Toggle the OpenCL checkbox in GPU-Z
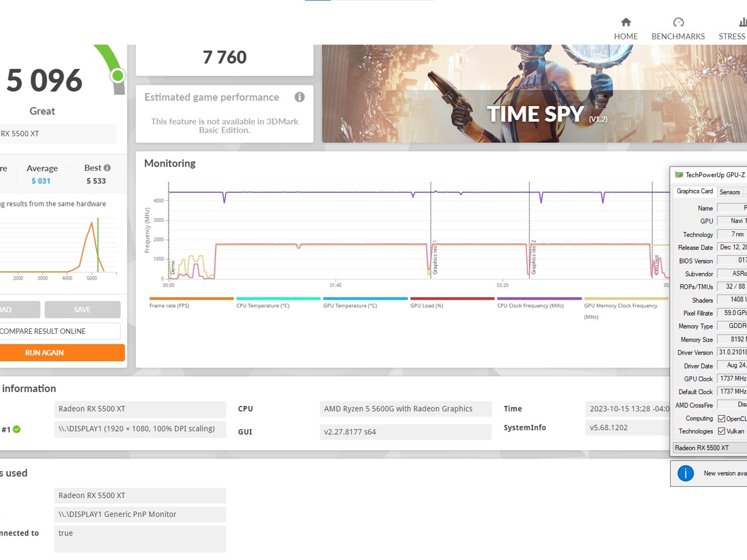 721,419
